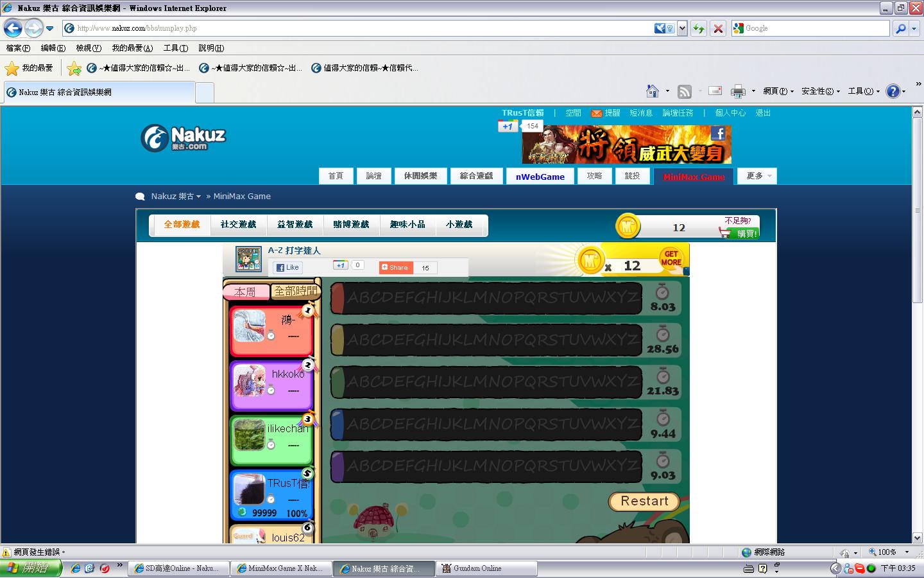This screenshot has height=578, width=924.
Task: Open the 空間 link in header
Action: (x=573, y=113)
